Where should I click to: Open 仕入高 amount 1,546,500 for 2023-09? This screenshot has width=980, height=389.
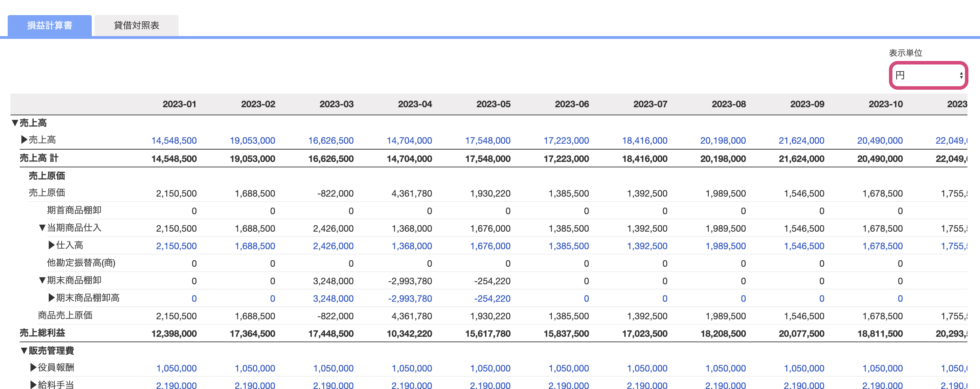pyautogui.click(x=803, y=246)
